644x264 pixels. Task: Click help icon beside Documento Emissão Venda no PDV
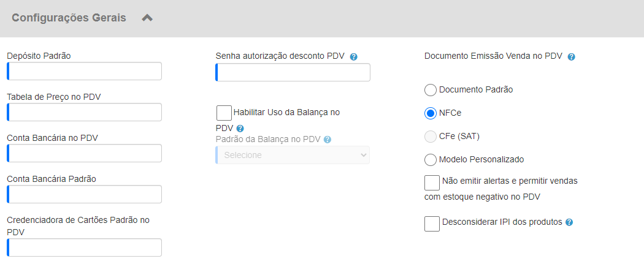pyautogui.click(x=571, y=57)
